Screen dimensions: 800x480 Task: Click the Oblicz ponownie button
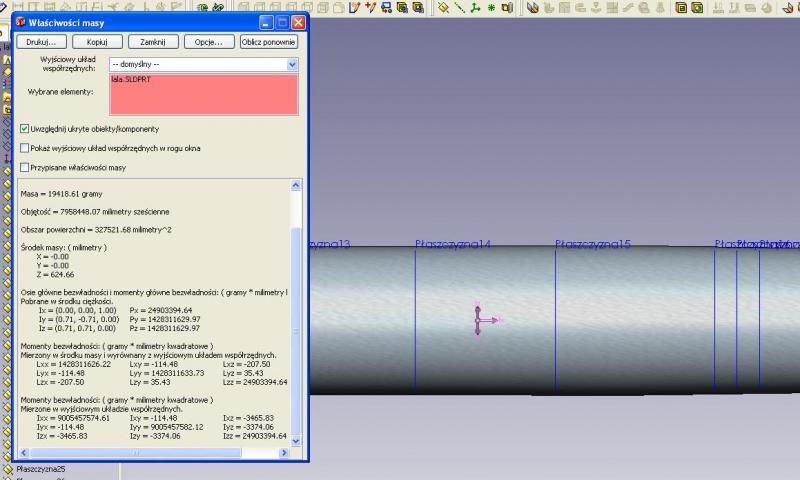(x=268, y=42)
